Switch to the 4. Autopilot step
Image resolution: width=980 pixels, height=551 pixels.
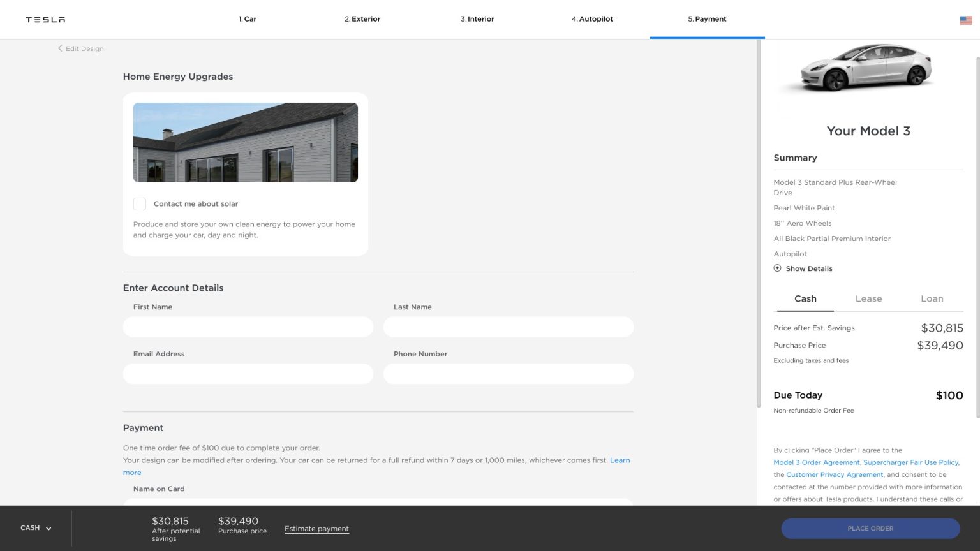coord(592,19)
